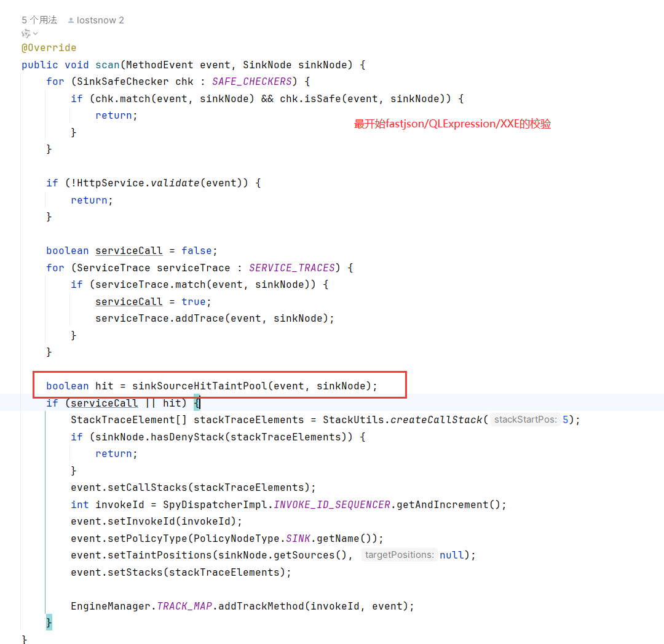This screenshot has height=644, width=664.
Task: Click the TRACK_MAP field reference
Action: click(184, 606)
